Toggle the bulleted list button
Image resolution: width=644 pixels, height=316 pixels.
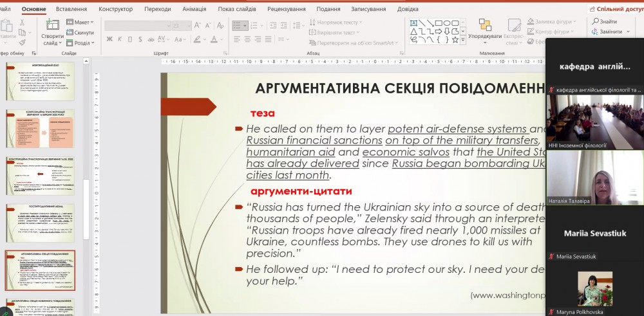coord(240,26)
